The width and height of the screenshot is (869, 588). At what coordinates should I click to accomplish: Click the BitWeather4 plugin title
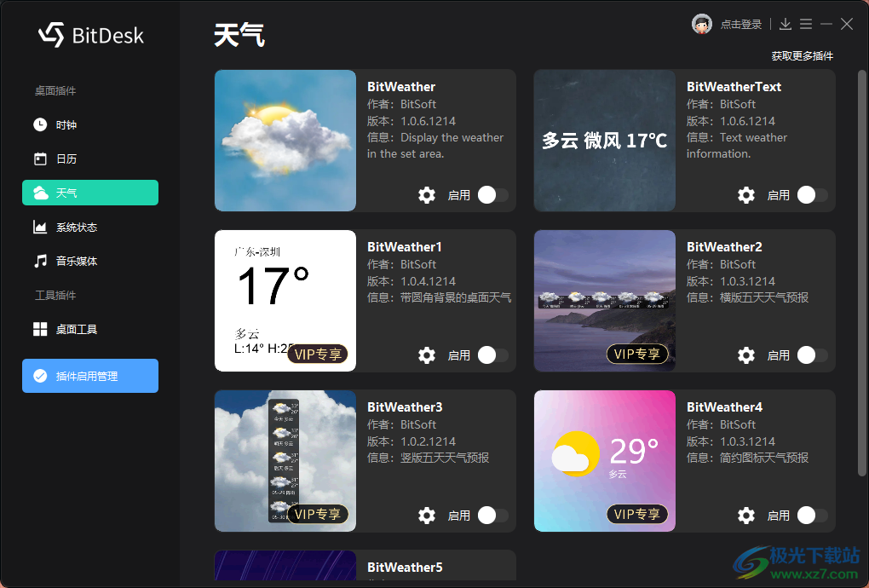click(724, 407)
